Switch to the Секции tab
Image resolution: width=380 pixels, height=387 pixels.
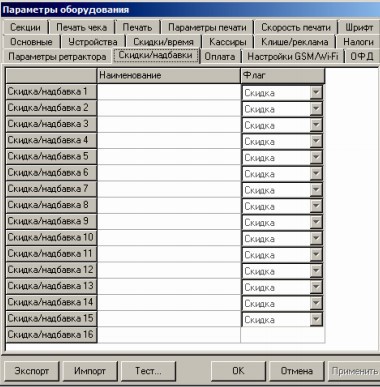[x=25, y=27]
